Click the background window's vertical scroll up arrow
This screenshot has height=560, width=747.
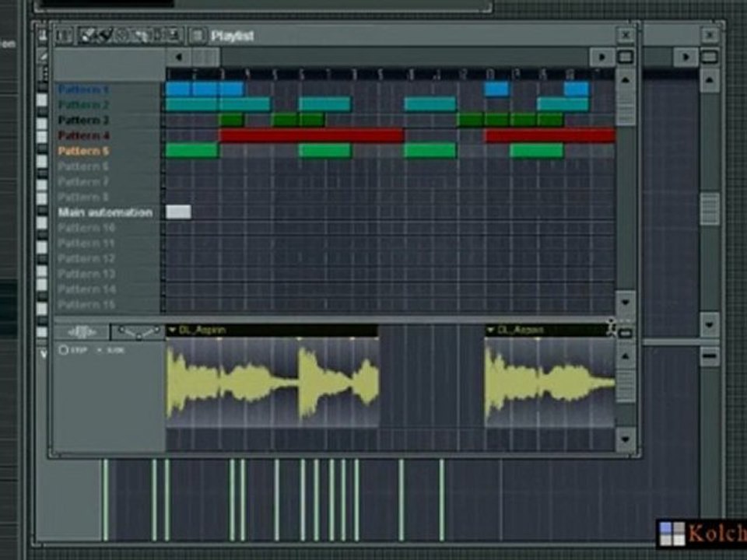[710, 80]
